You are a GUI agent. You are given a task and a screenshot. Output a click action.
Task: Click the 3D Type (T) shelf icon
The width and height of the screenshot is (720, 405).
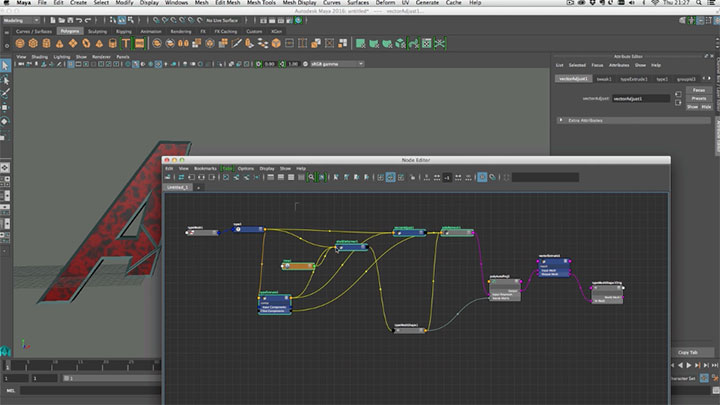coord(126,44)
